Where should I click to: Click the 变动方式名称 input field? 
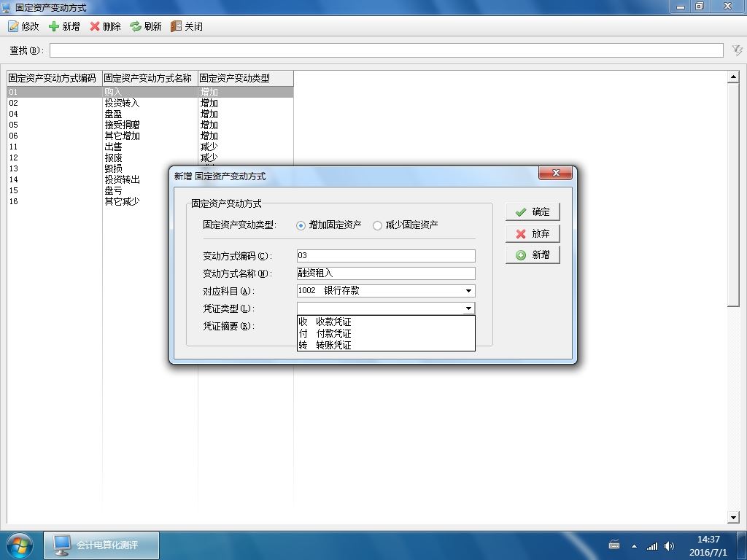[x=386, y=273]
